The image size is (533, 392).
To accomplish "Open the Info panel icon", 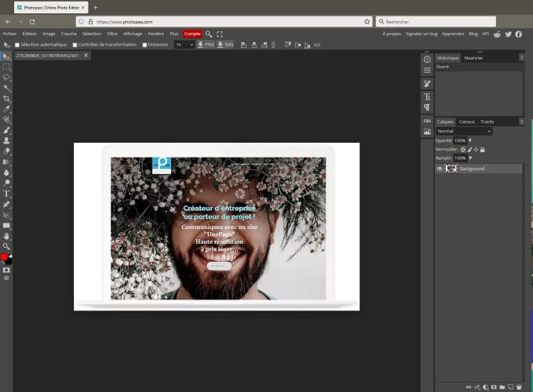I will [427, 60].
